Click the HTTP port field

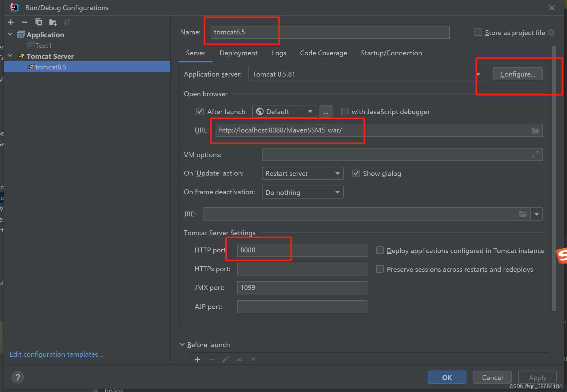[302, 250]
